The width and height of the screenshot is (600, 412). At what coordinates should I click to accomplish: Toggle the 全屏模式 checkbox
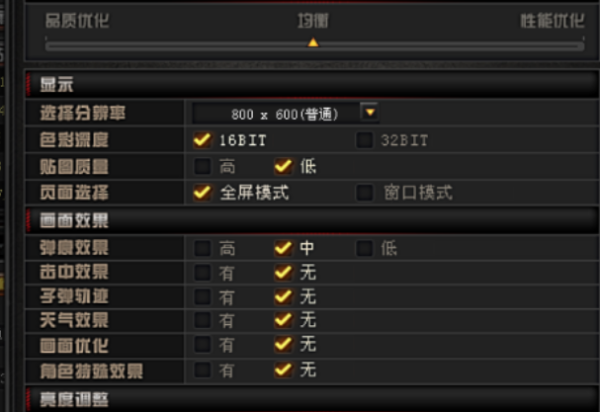202,192
